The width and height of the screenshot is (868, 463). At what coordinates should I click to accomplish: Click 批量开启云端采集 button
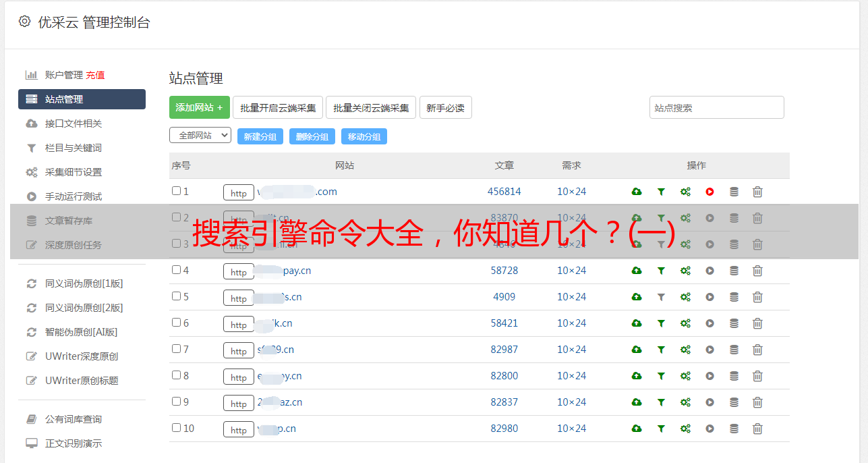(x=278, y=107)
